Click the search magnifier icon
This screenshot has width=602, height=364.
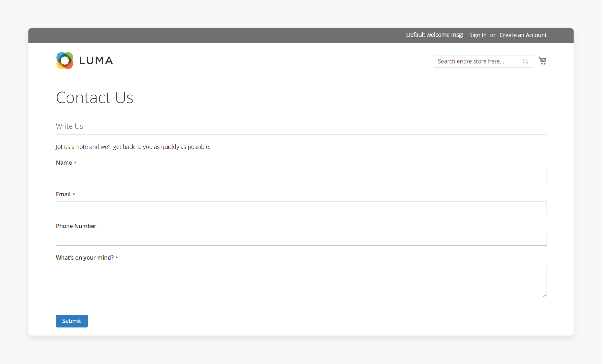click(525, 61)
